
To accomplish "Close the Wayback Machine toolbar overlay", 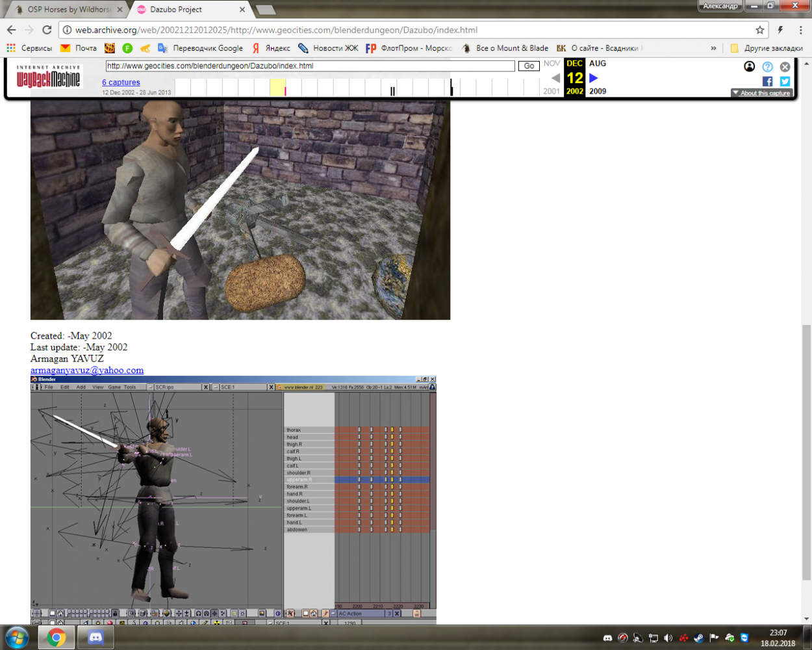I will tap(785, 67).
